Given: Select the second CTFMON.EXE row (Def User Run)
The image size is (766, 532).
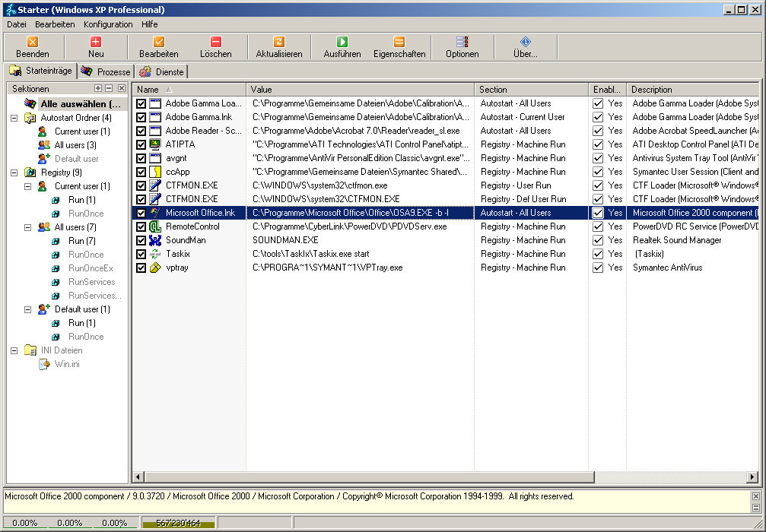Looking at the screenshot, I should (446, 199).
